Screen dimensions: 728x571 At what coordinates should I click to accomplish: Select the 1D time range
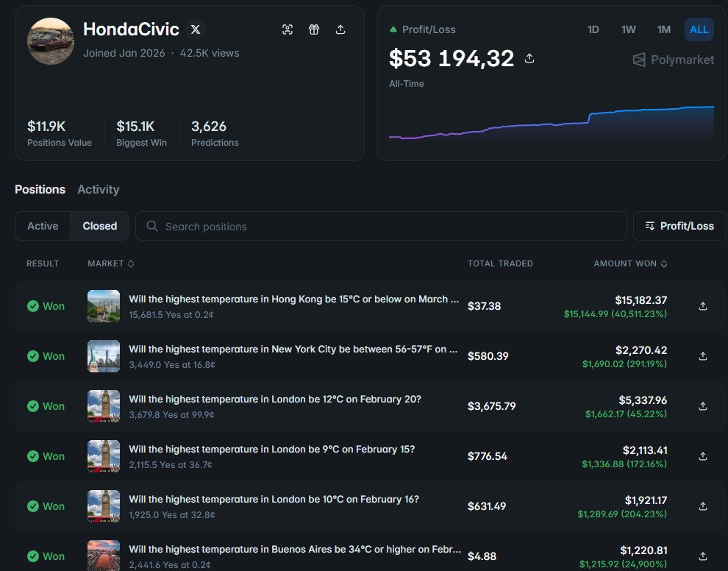593,29
